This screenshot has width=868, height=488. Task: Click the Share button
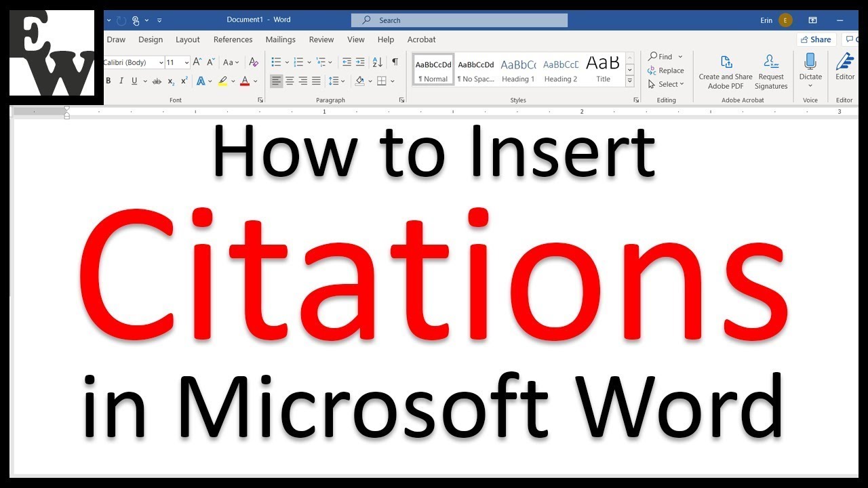(815, 39)
